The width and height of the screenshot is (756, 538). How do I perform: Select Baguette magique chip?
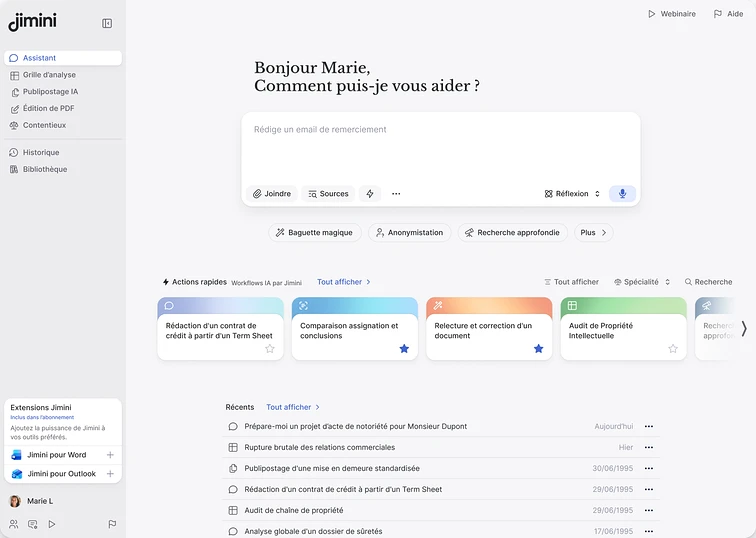click(x=314, y=232)
